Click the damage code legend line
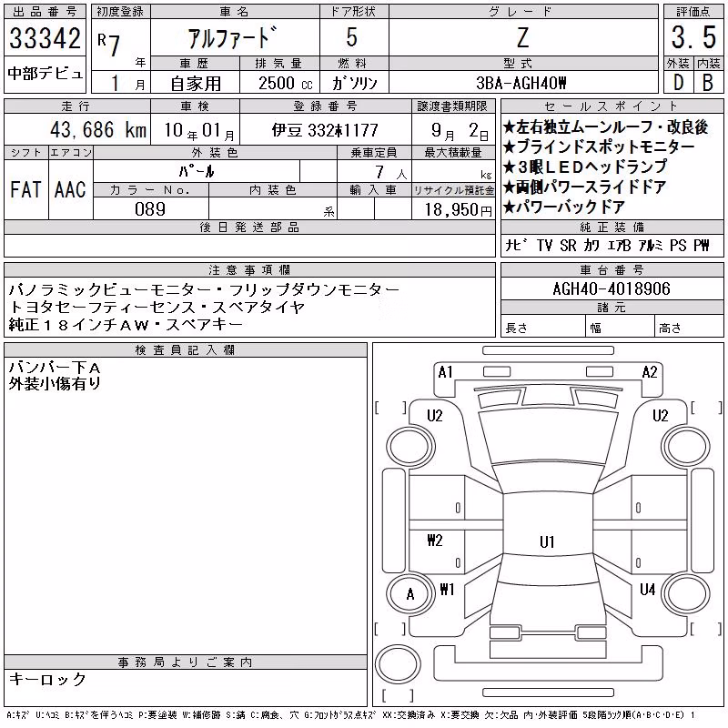Image resolution: width=728 pixels, height=728 pixels. pyautogui.click(x=351, y=715)
